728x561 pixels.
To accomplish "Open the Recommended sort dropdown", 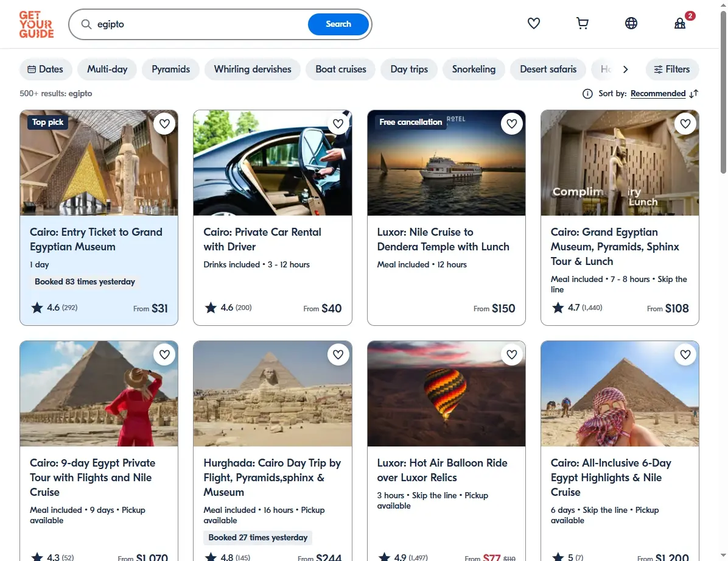I will 658,94.
